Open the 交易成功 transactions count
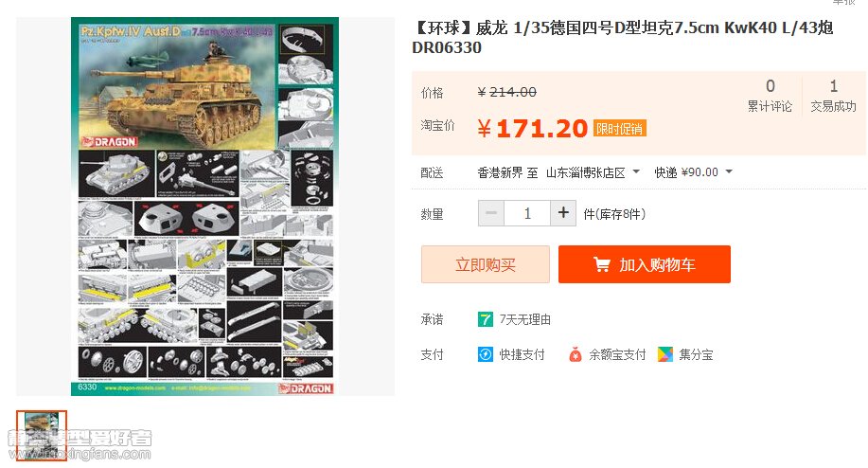This screenshot has height=468, width=868. (833, 96)
